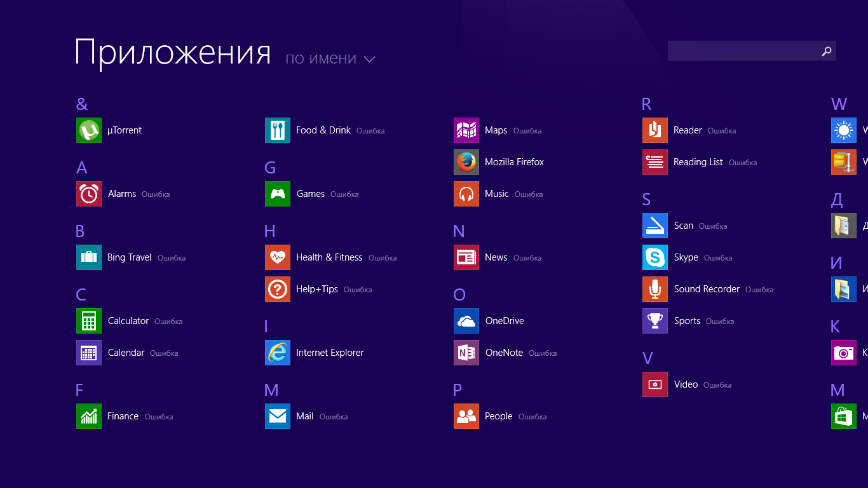
Task: Expand the 'по имени' sort dropdown
Action: click(x=330, y=58)
